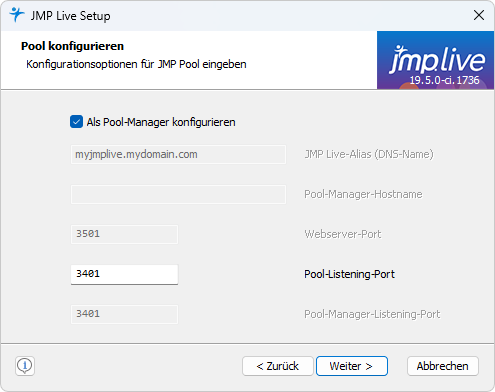Screen dimensions: 495x392
Task: Click the 'Als Pool-Manager konfigurieren' label text
Action: pyautogui.click(x=161, y=122)
